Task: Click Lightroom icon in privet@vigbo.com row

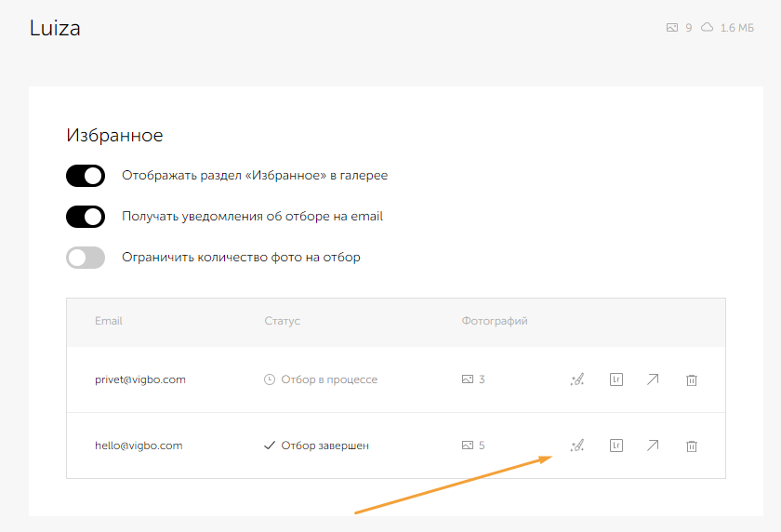Action: point(616,379)
